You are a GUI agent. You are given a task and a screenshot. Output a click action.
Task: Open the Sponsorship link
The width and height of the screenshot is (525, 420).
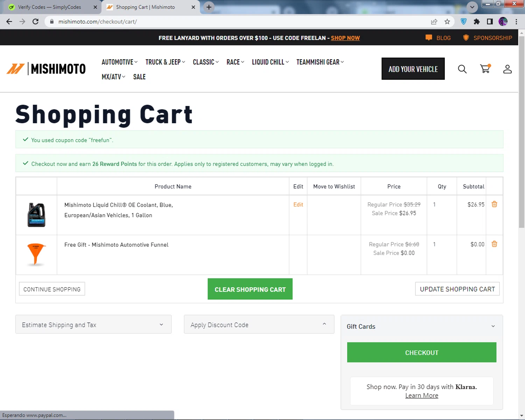488,38
